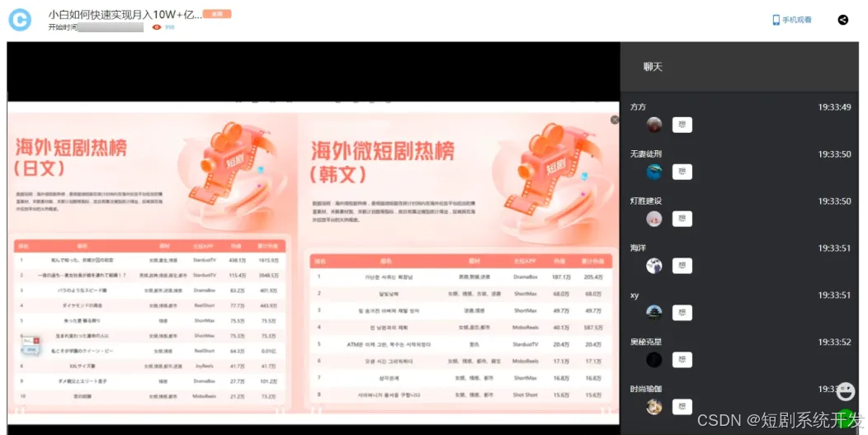868x435 pixels.
Task: Click the 115.4万 heat value
Action: click(238, 275)
